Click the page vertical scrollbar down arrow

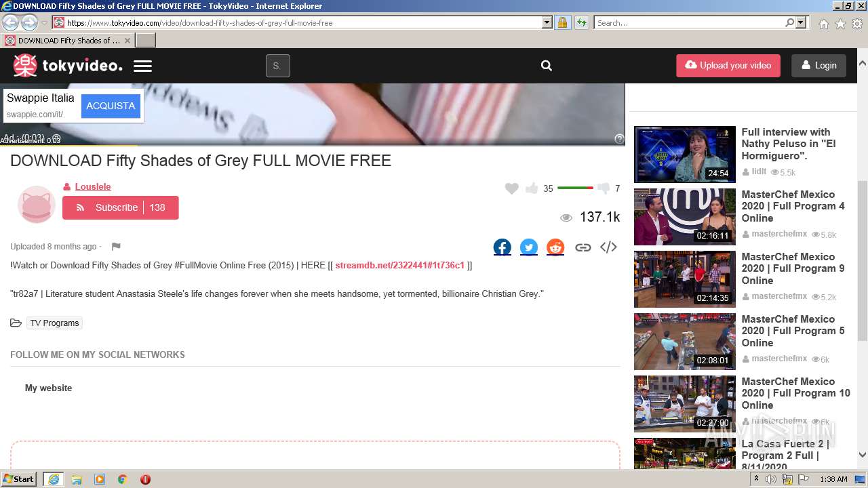point(862,455)
